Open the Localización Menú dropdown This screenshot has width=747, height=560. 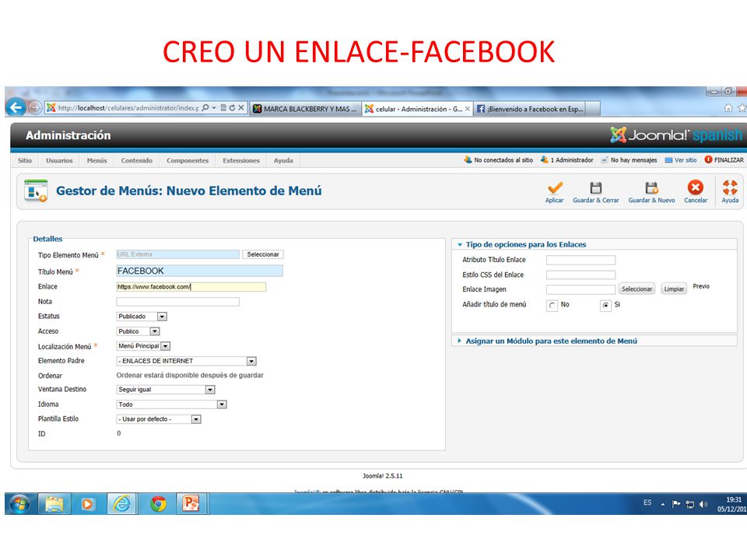point(143,346)
